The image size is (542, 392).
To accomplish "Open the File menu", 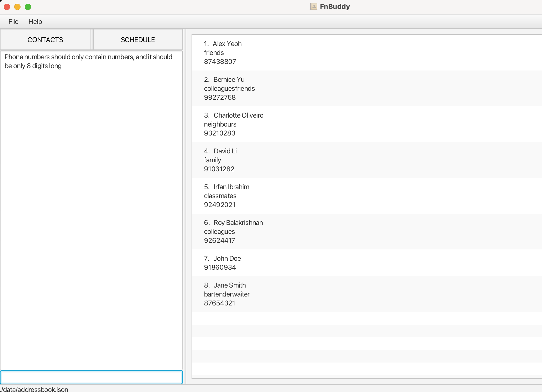I will [13, 22].
